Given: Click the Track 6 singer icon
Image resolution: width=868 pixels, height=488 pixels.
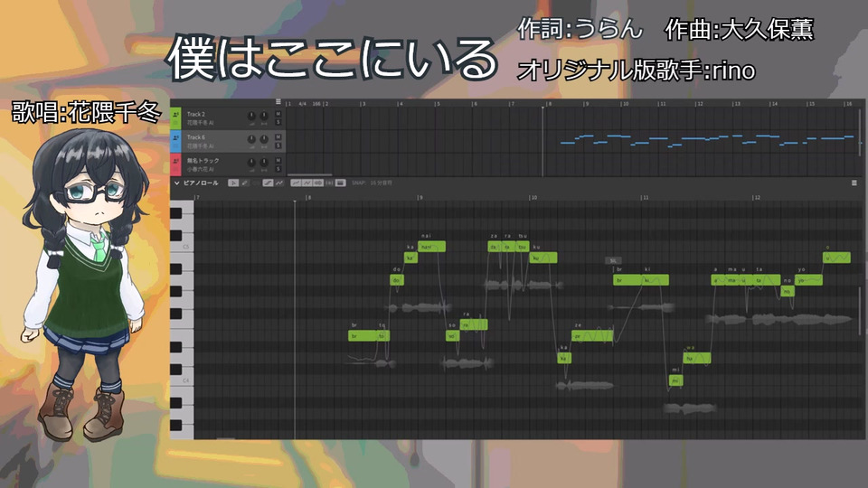Looking at the screenshot, I should [x=176, y=137].
